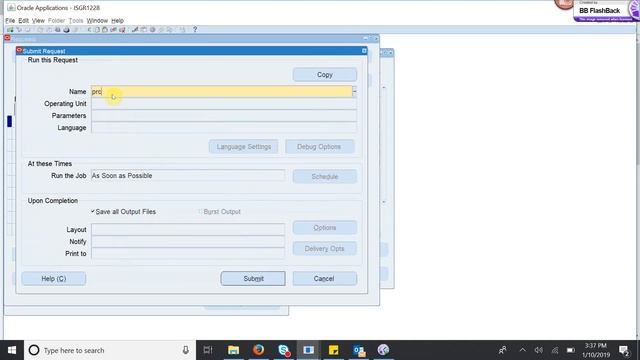
Task: Click the Print to field
Action: [x=188, y=253]
